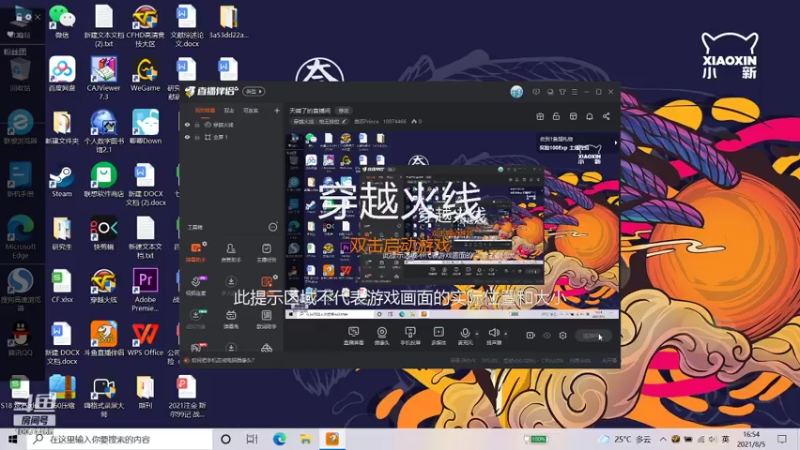The image size is (800, 450).
Task: Open File Explorer from taskbar
Action: 306,439
